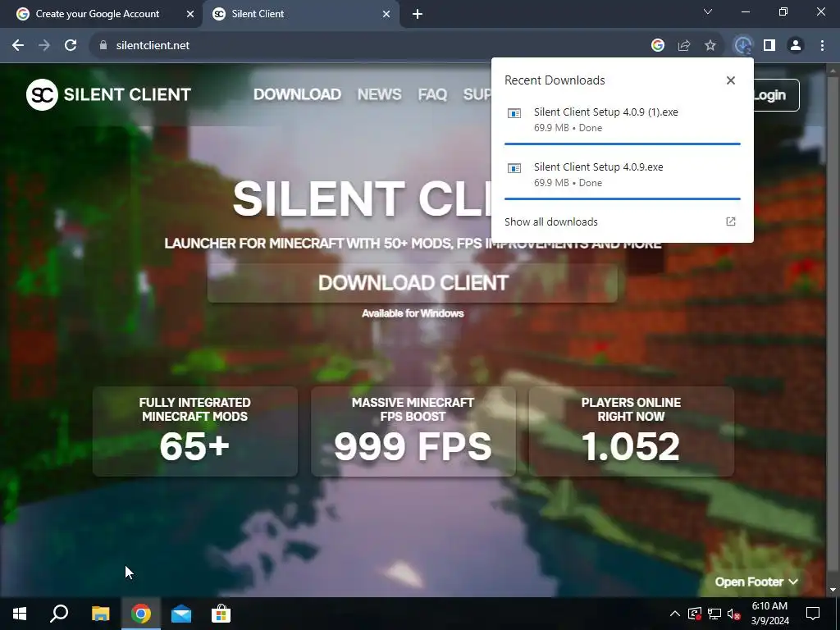
Task: Reload the silentclient.net page
Action: [x=71, y=46]
